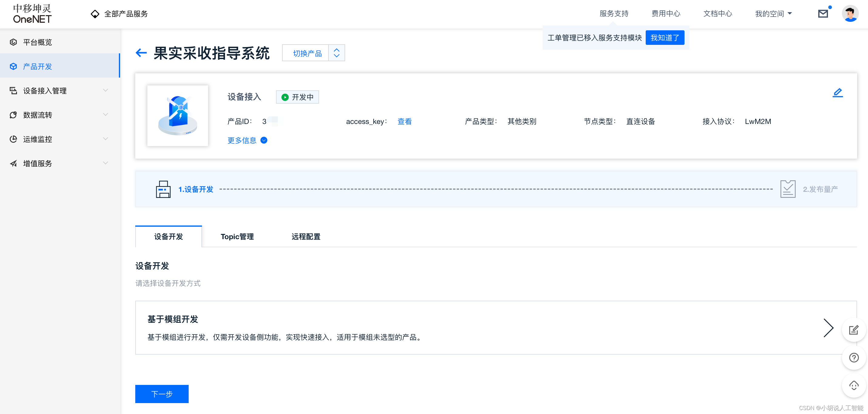868x414 pixels.
Task: Expand the 运维监控 menu chevron
Action: (x=106, y=139)
